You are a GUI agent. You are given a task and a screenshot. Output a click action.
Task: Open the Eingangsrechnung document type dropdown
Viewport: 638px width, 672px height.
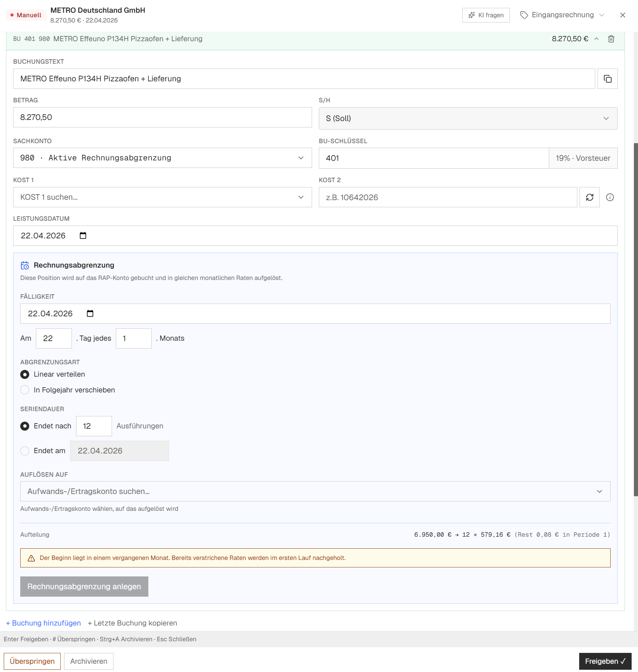[562, 15]
